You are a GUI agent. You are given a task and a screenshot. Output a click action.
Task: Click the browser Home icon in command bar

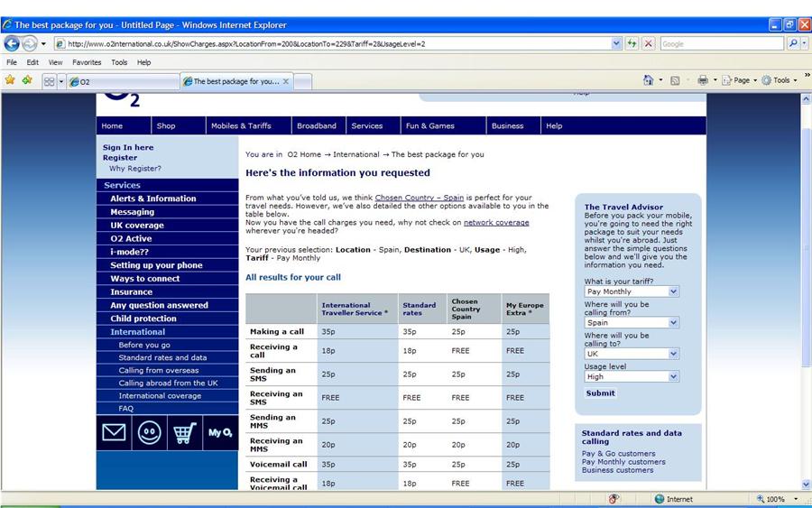click(648, 80)
